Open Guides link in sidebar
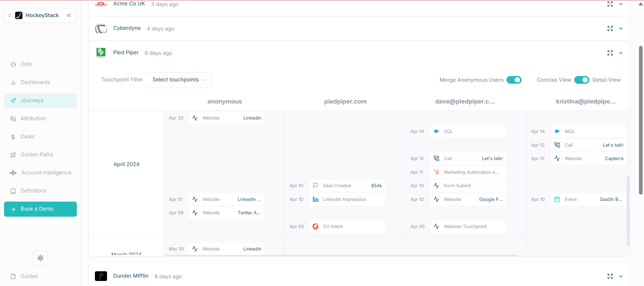 [x=40, y=276]
